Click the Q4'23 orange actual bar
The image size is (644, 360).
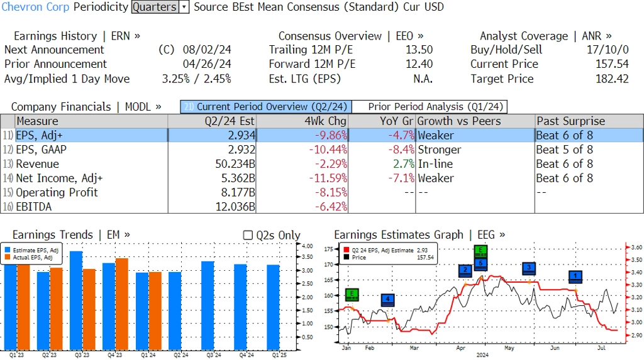[x=122, y=304]
